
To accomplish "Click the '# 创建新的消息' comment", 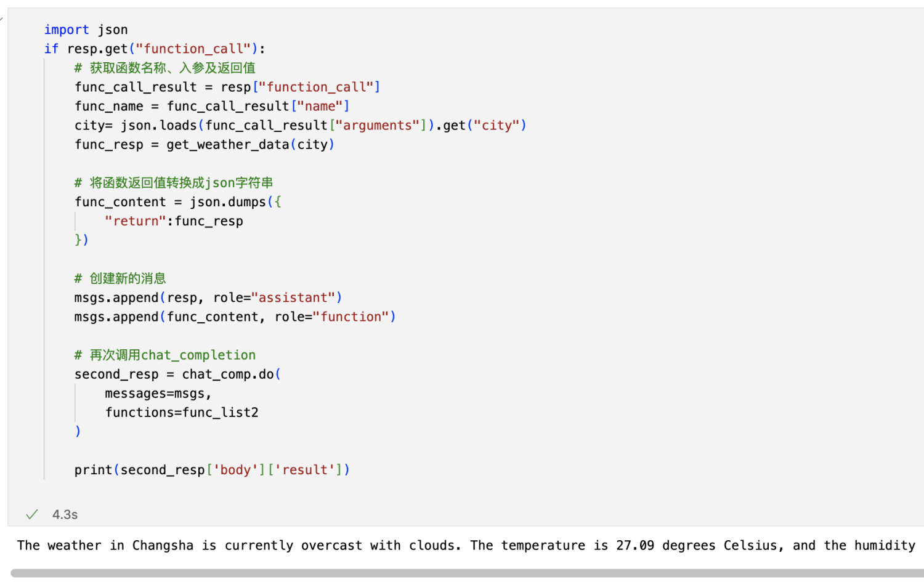I will (x=120, y=278).
